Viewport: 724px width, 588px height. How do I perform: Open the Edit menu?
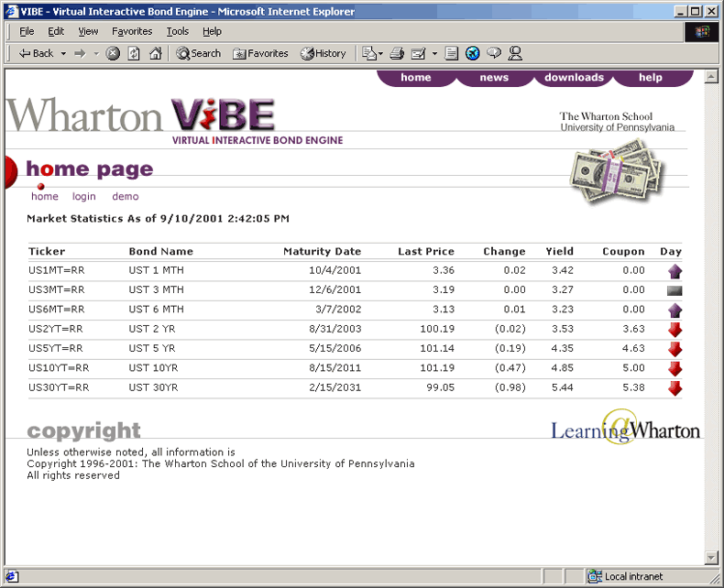pos(56,31)
